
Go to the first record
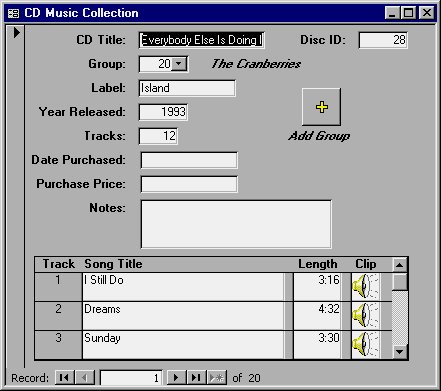pos(64,378)
